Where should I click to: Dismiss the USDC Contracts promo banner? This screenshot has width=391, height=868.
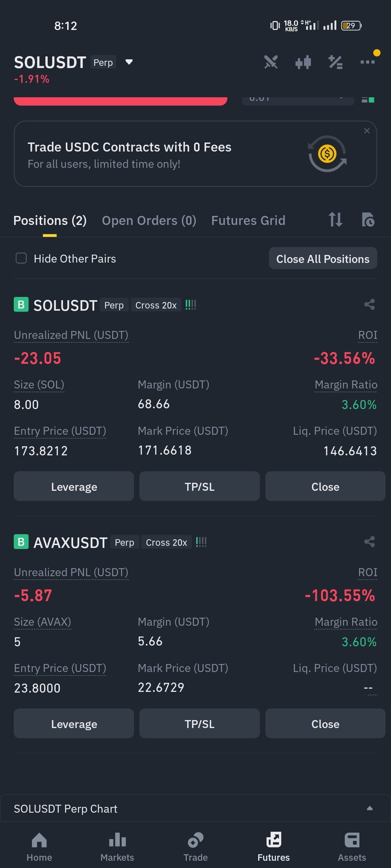click(367, 131)
